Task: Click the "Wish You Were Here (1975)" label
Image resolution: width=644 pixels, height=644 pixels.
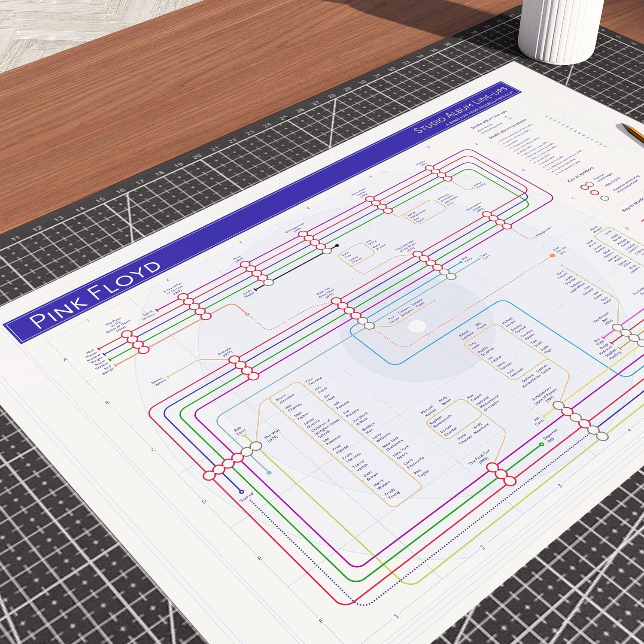Action: pyautogui.click(x=325, y=292)
